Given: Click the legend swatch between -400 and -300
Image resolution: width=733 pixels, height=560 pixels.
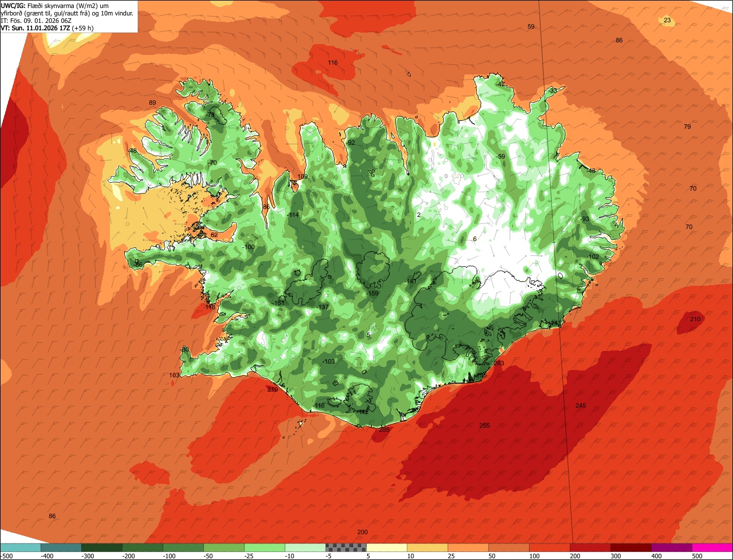Looking at the screenshot, I should coord(61,547).
